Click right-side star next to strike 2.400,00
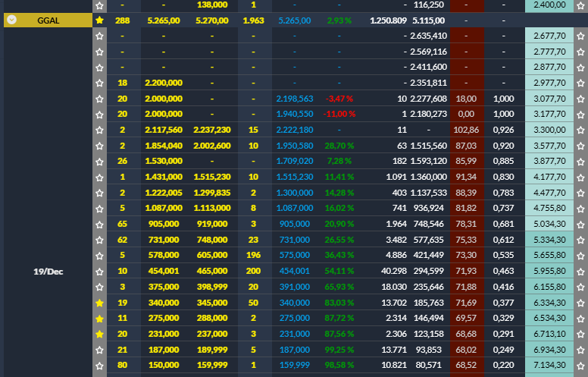 click(581, 5)
